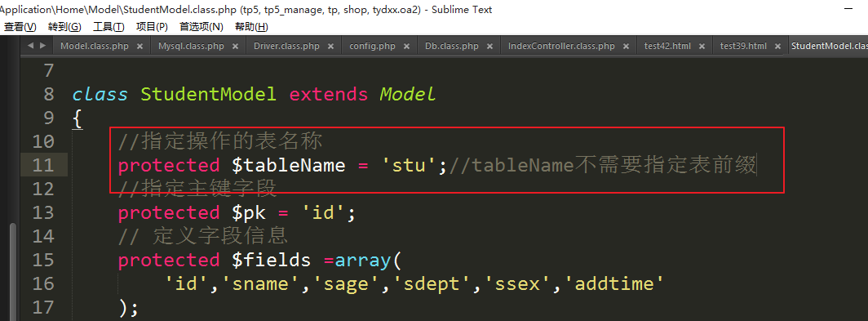Click the left sidebar vertical scrollbar
Viewport: 868px width, 321px height.
(13, 272)
